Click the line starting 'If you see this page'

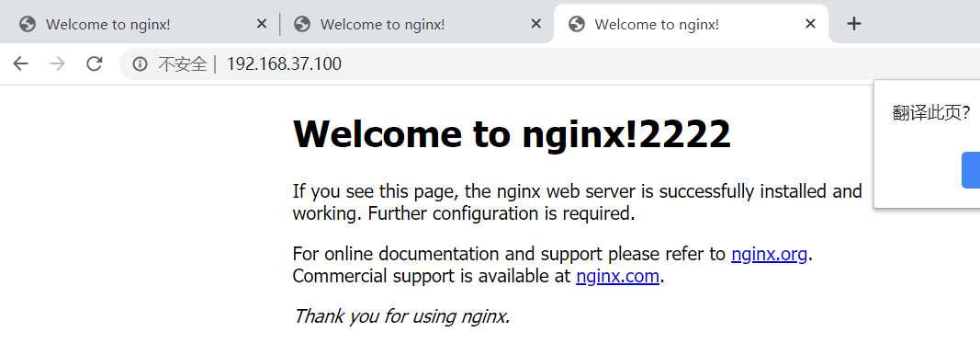coord(578,191)
